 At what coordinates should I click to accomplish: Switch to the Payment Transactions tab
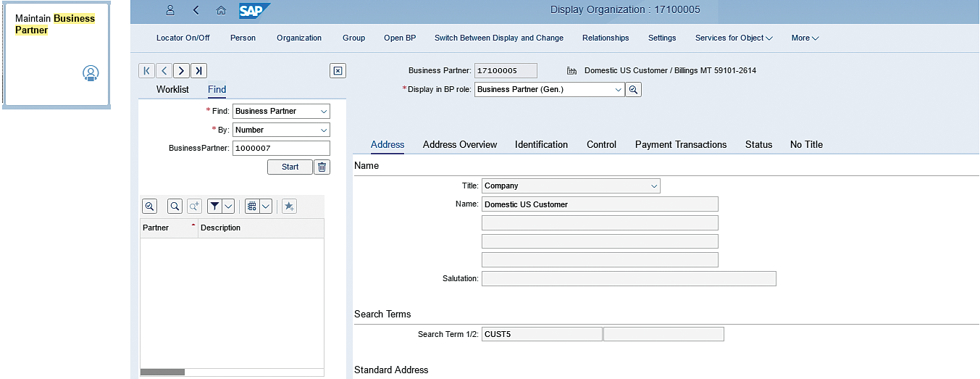(680, 144)
